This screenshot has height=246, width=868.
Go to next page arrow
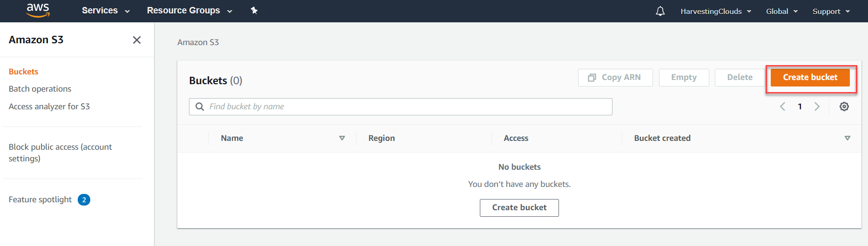pos(817,106)
